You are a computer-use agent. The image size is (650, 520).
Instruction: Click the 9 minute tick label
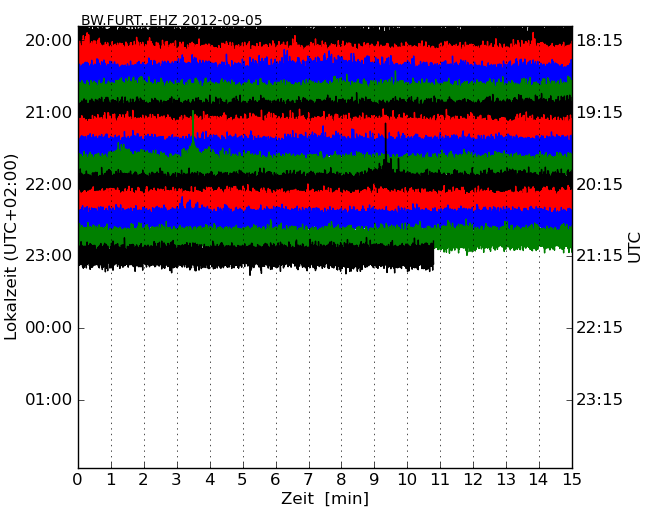tap(374, 479)
